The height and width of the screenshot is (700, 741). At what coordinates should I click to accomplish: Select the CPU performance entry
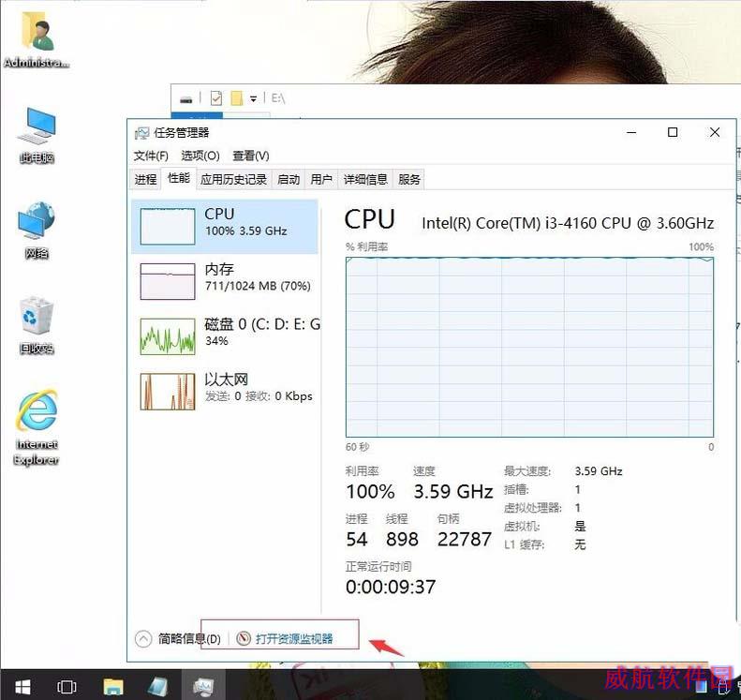(225, 226)
